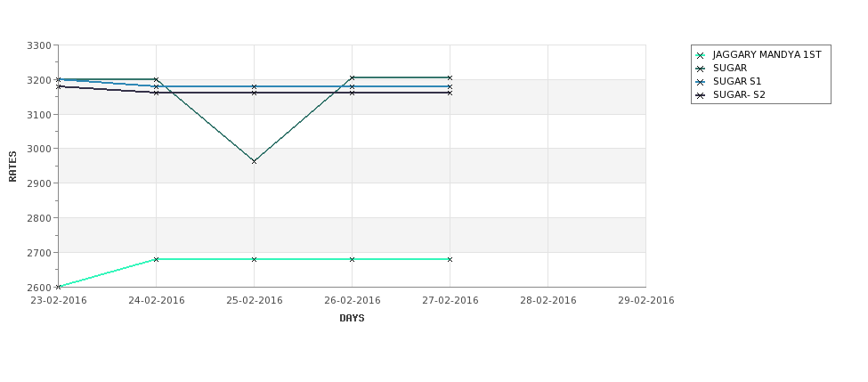
Task: Click the 23-02-2016 axis date label
Action: [58, 301]
